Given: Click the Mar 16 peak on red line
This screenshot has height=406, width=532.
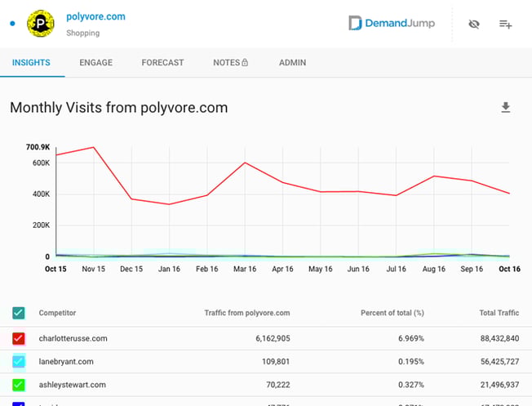Looking at the screenshot, I should (x=245, y=163).
